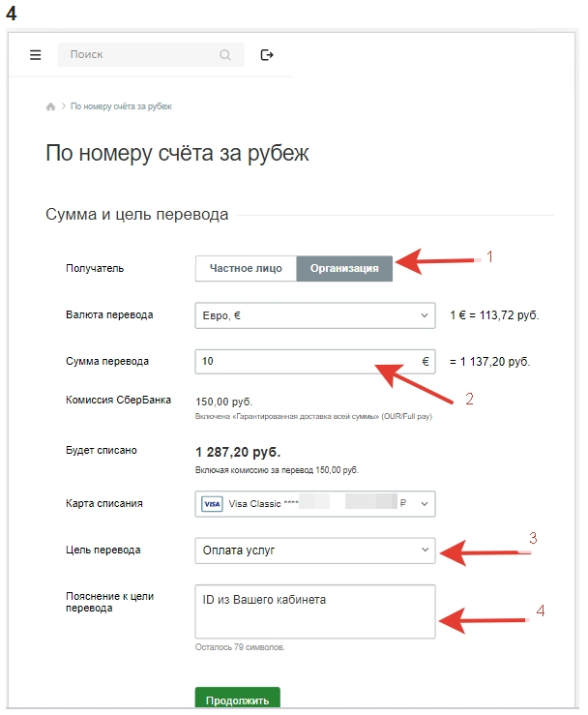Go to home via breadcrumb house icon
The image size is (588, 715).
[50, 106]
